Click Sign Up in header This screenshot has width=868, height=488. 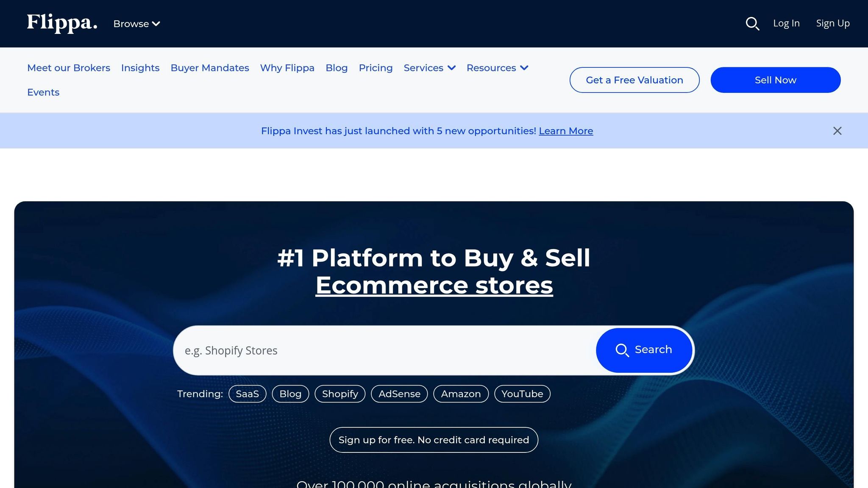[833, 23]
